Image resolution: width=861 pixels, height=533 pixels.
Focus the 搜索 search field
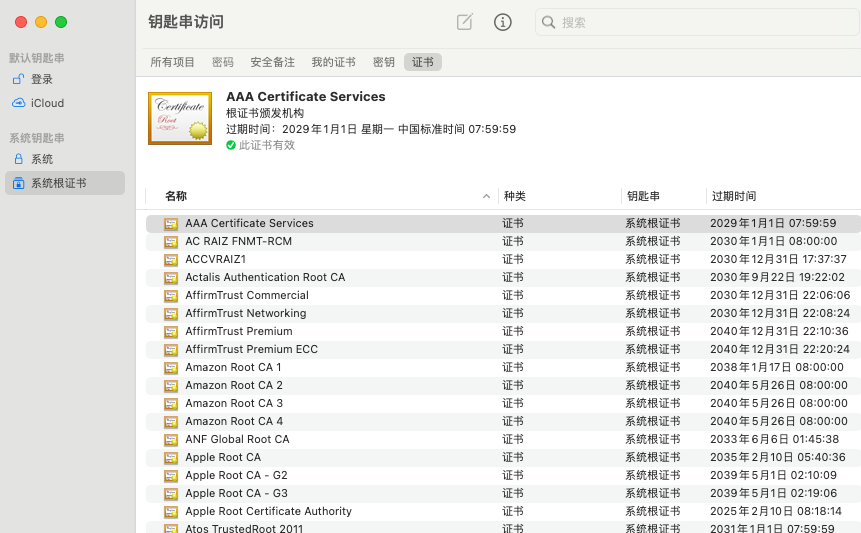click(697, 23)
